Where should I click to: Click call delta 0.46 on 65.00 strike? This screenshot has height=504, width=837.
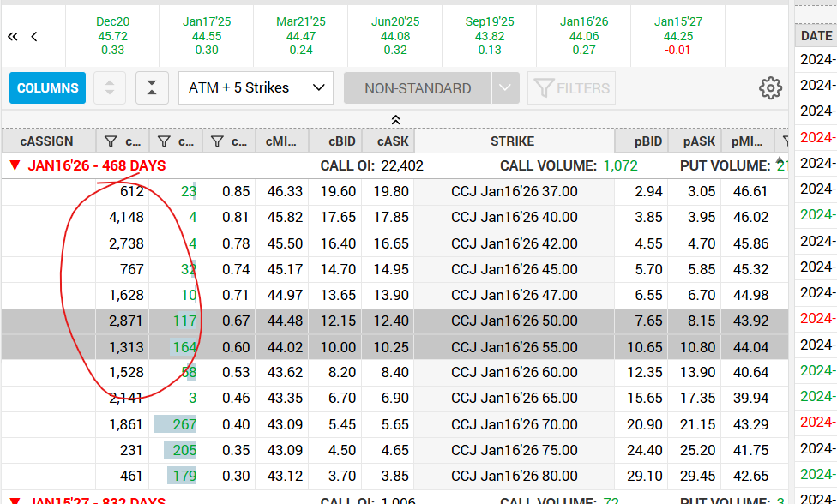[235, 398]
